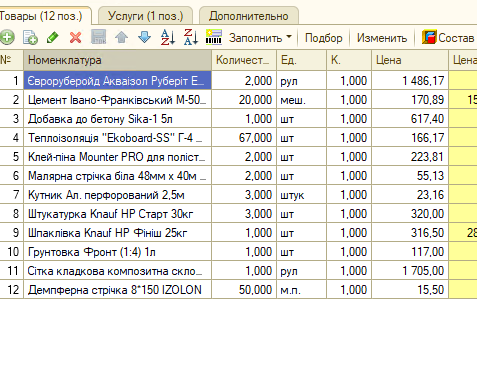Select row Штукатурка Knauf HP Старт 30кг
Screen dimensions: 477x378
[117, 213]
